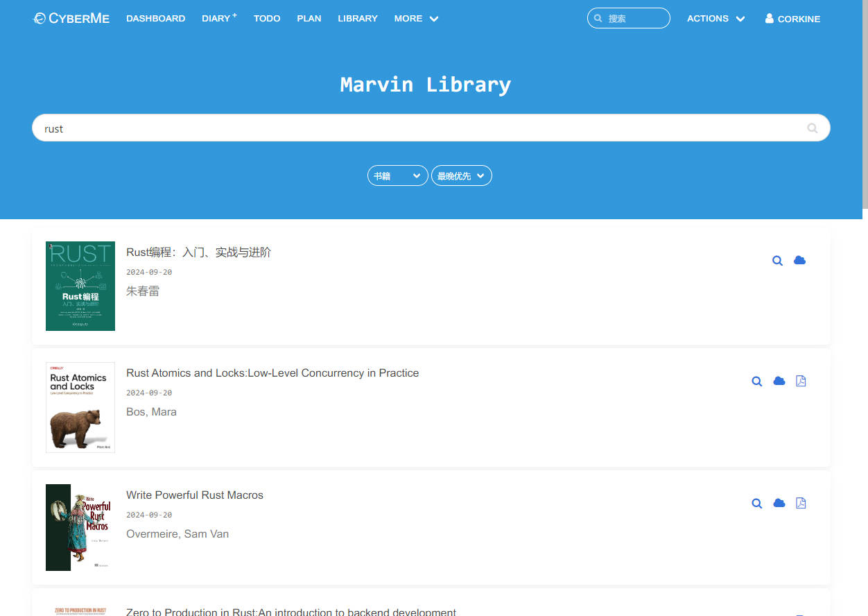Open the CORKINE user profile link
The image size is (868, 616).
point(792,19)
